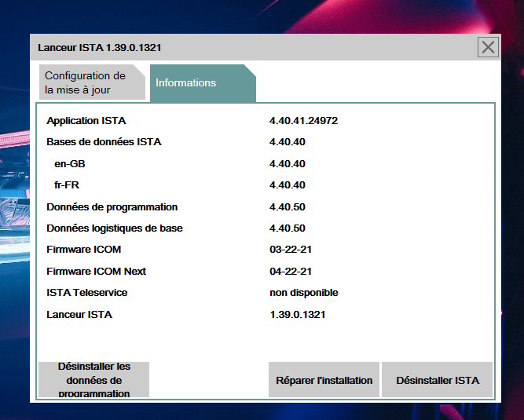Click Bases de données ISTA label
Viewport: 524px width, 420px height.
pos(104,142)
